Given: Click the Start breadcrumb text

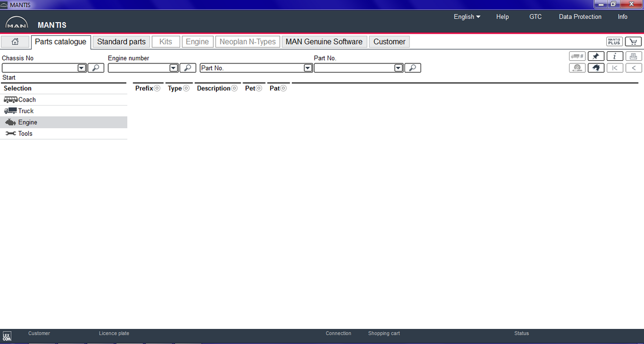Looking at the screenshot, I should coord(9,77).
